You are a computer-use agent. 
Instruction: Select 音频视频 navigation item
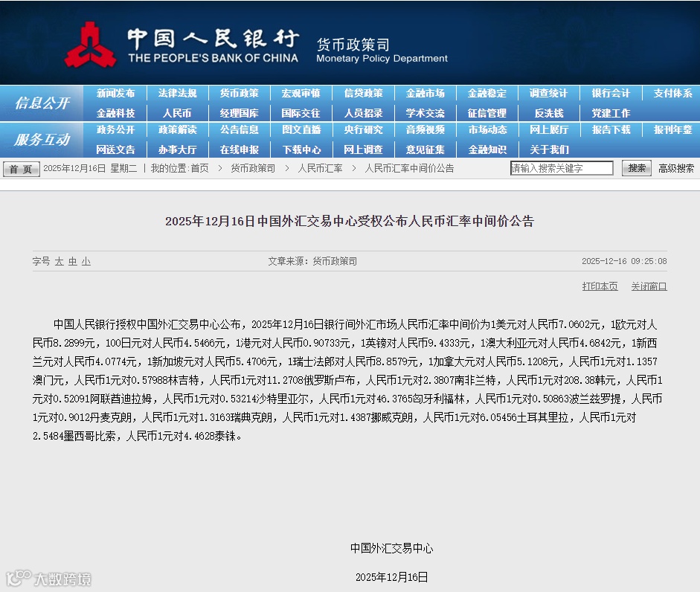[425, 130]
